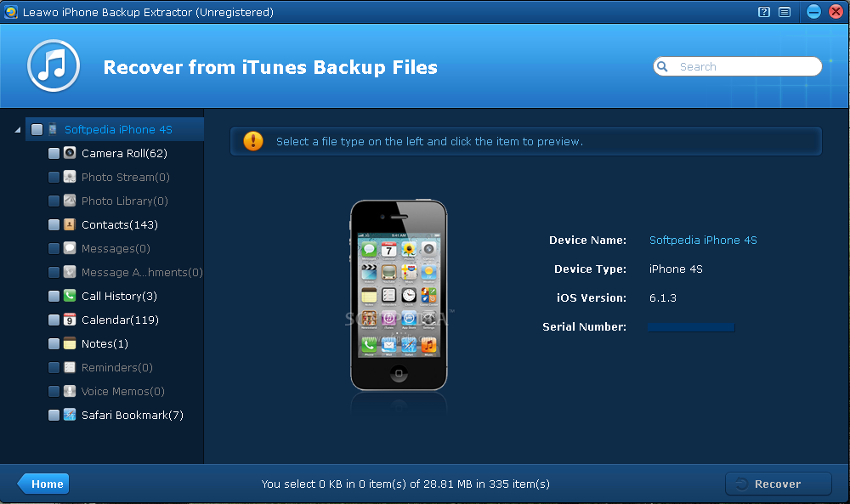Close the Leawo window

point(836,11)
